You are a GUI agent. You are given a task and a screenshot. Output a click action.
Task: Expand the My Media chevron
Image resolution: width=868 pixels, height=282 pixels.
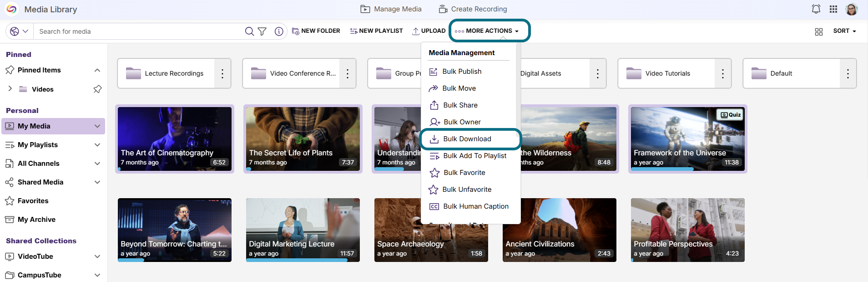point(97,126)
